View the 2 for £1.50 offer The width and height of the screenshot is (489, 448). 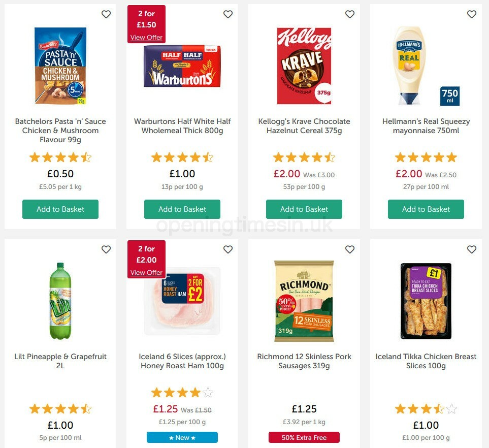146,38
